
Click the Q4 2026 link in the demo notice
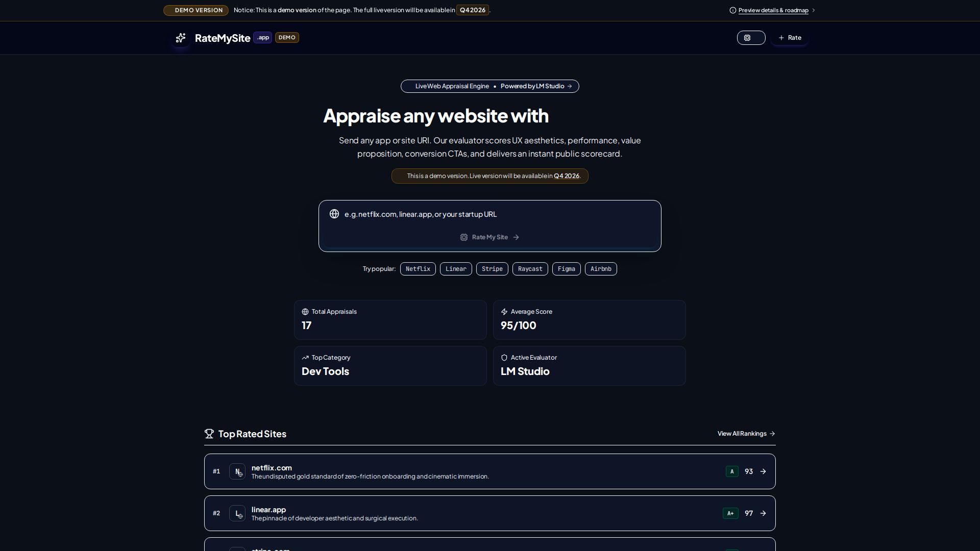pos(566,176)
